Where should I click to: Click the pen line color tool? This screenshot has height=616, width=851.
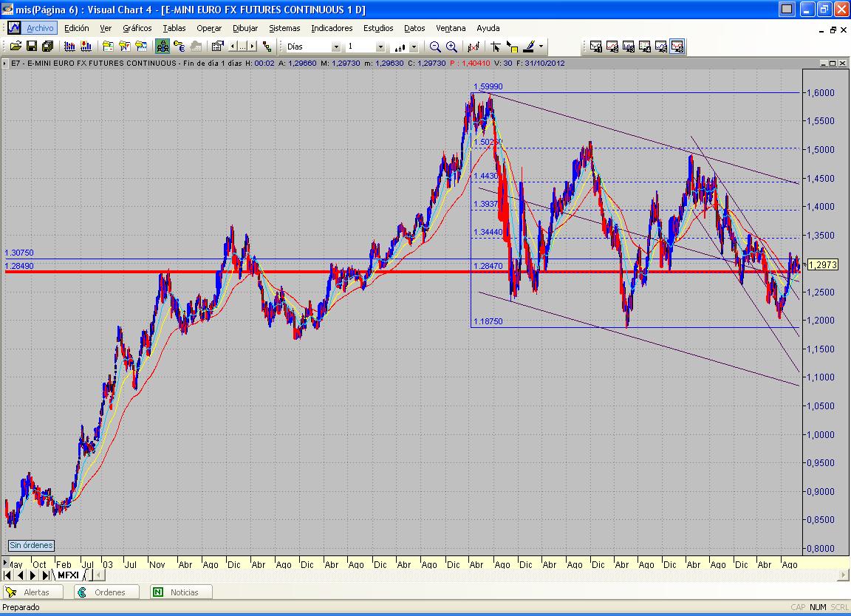point(529,47)
